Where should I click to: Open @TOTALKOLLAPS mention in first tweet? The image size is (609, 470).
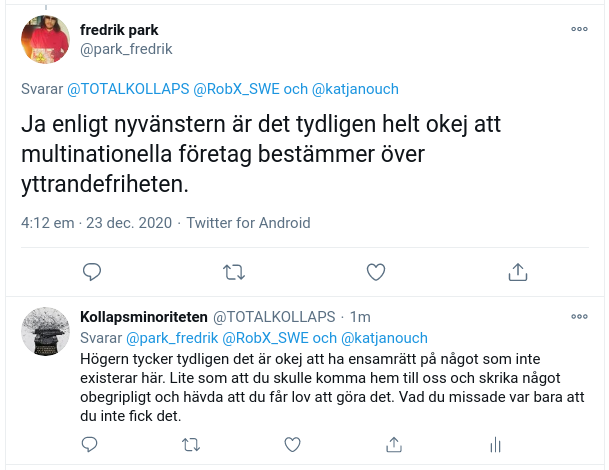[x=128, y=89]
